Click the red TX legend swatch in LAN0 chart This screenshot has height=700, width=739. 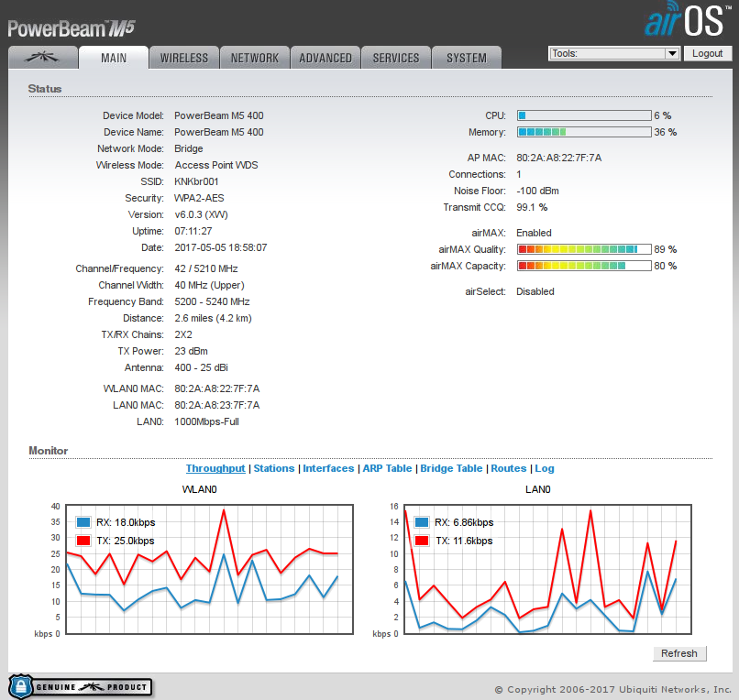422,541
